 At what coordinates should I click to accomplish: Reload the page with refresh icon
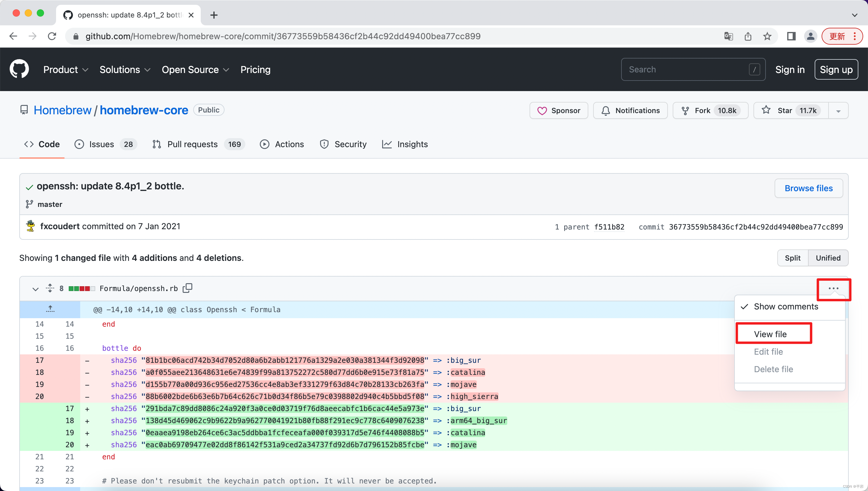coord(52,36)
